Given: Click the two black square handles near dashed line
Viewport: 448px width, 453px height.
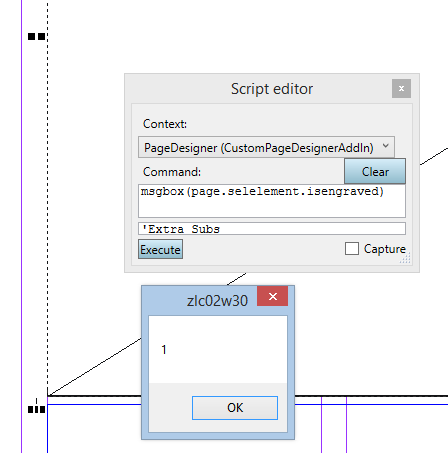Looking at the screenshot, I should pos(36,36).
